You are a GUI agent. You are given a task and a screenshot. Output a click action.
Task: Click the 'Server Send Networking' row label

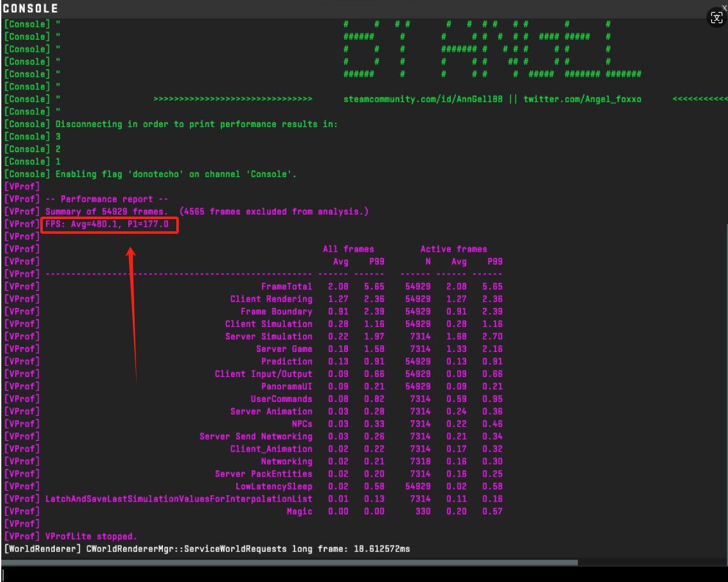pyautogui.click(x=256, y=436)
